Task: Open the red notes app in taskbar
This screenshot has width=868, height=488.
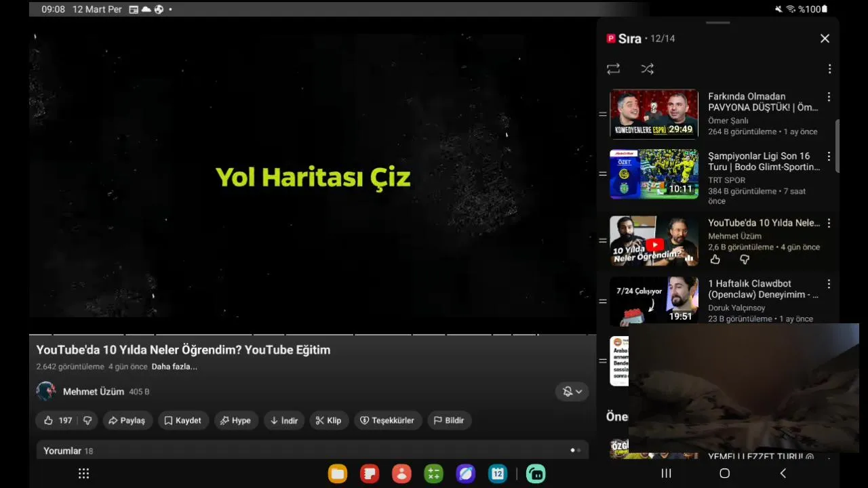Action: point(370,474)
